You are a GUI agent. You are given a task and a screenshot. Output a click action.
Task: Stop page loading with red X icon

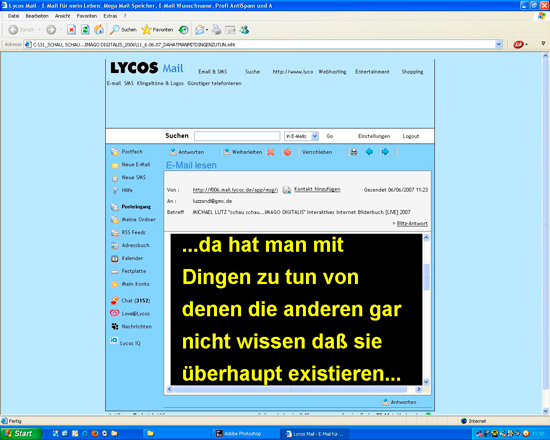coord(72,30)
